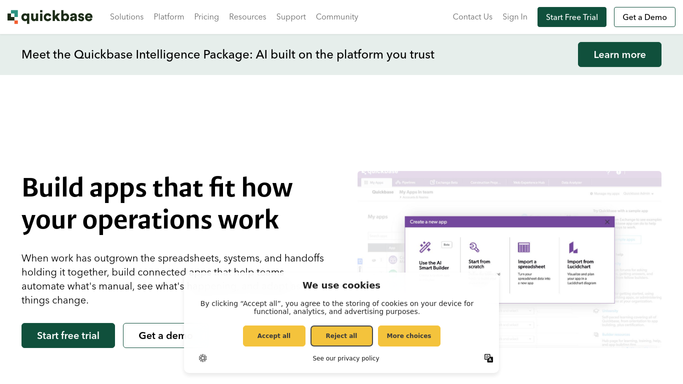Image resolution: width=683 pixels, height=384 pixels.
Task: Click the headline Build apps that fit
Action: [157, 203]
